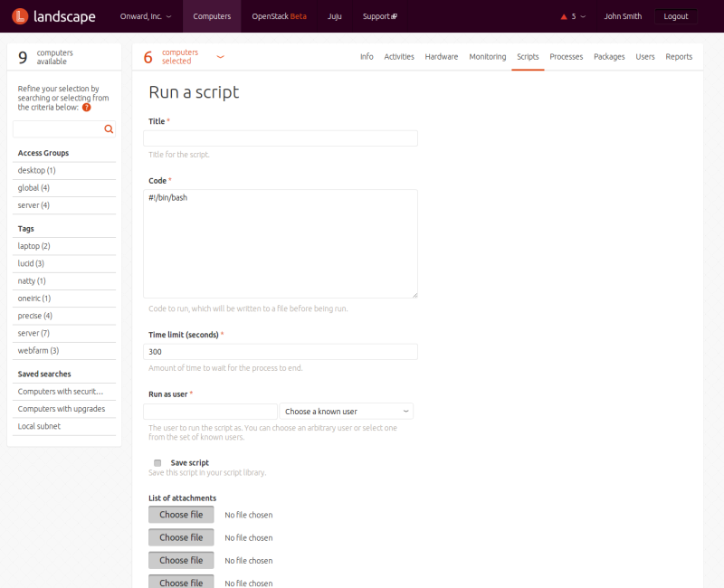The image size is (724, 588).
Task: Select the webfarm (3) tag filter
Action: point(38,350)
